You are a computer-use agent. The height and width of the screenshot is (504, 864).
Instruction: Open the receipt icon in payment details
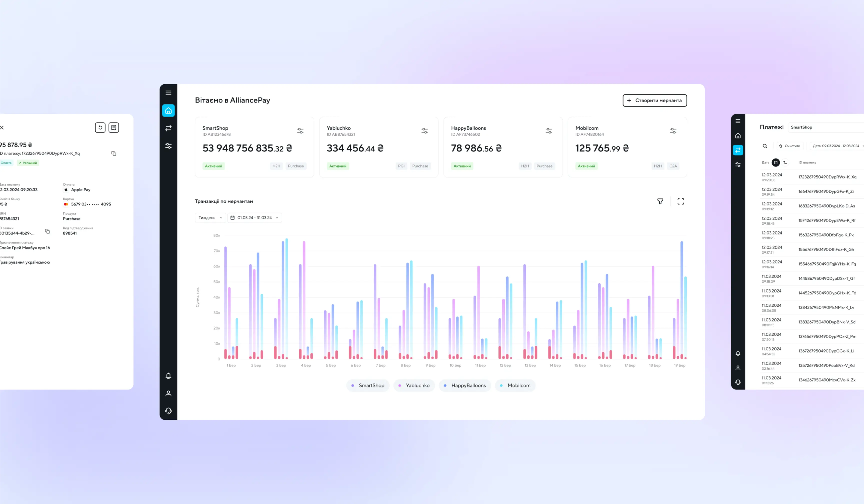pos(114,127)
